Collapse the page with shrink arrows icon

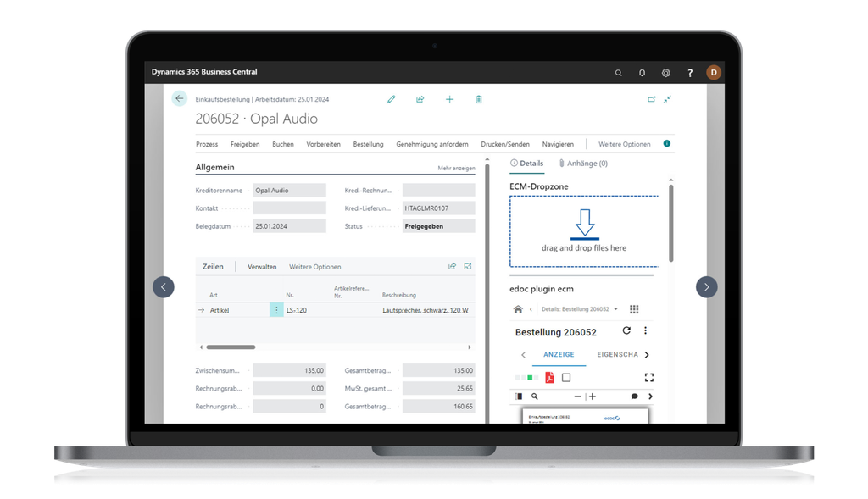(x=668, y=100)
